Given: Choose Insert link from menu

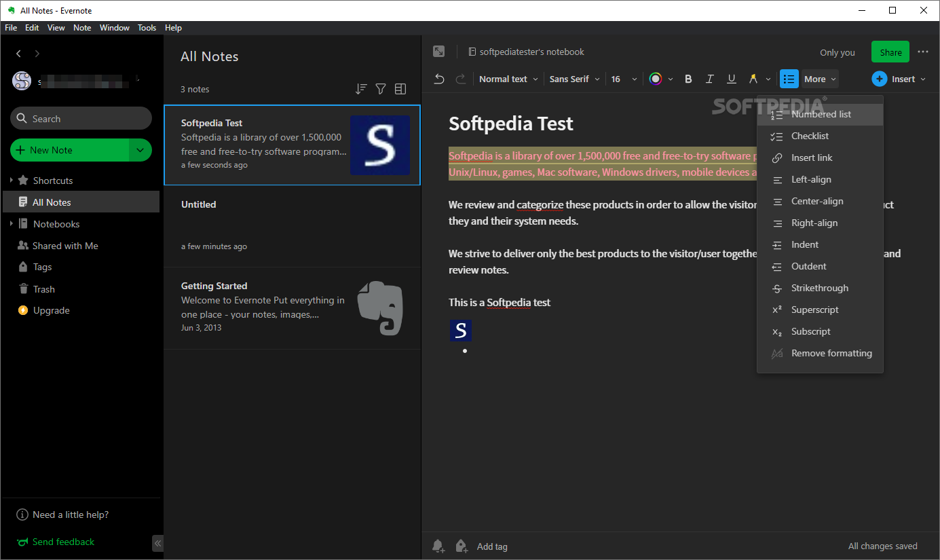Looking at the screenshot, I should click(820, 157).
